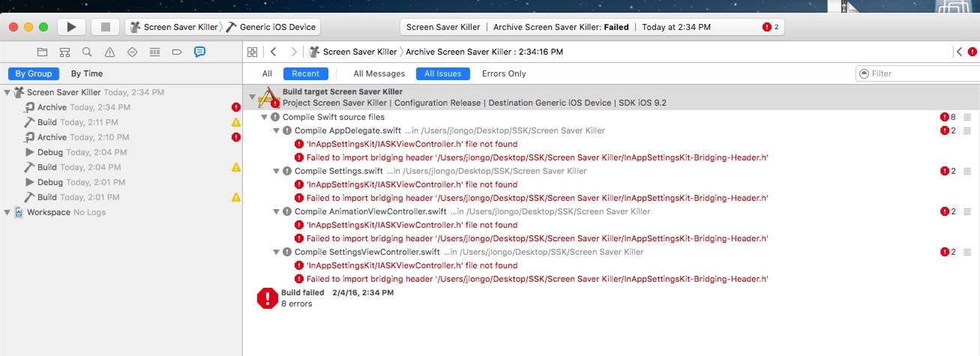Click Screen Saver Killer in jump bar
Image resolution: width=980 pixels, height=356 pixels.
[353, 52]
